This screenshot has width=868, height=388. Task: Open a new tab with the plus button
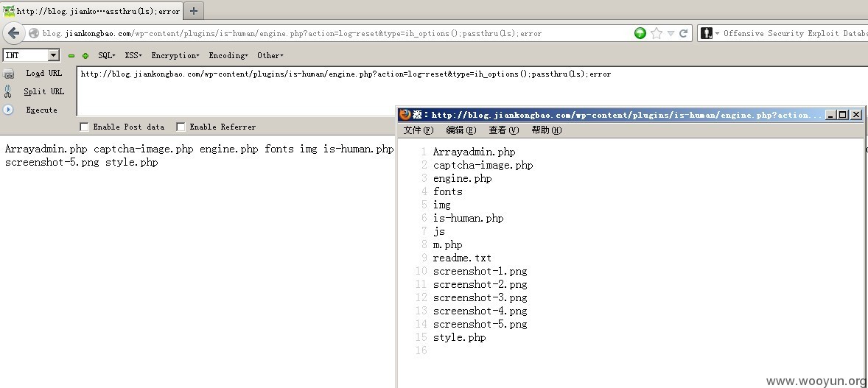coord(193,10)
